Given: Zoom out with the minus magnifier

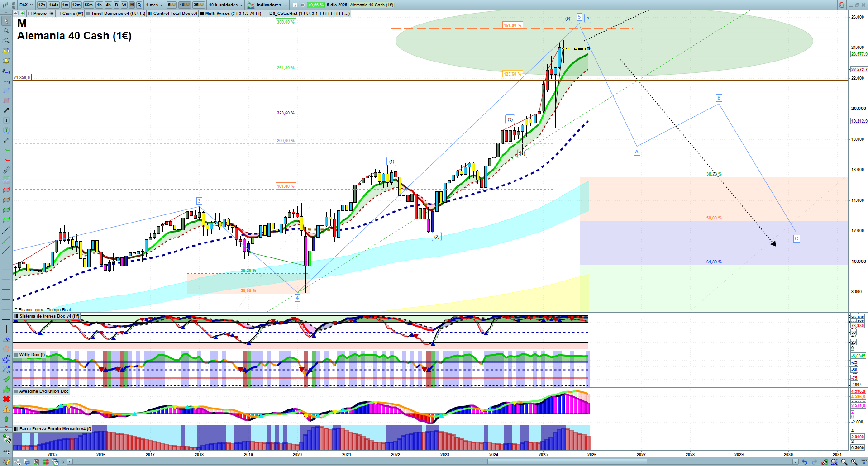Looking at the screenshot, I should [x=844, y=462].
